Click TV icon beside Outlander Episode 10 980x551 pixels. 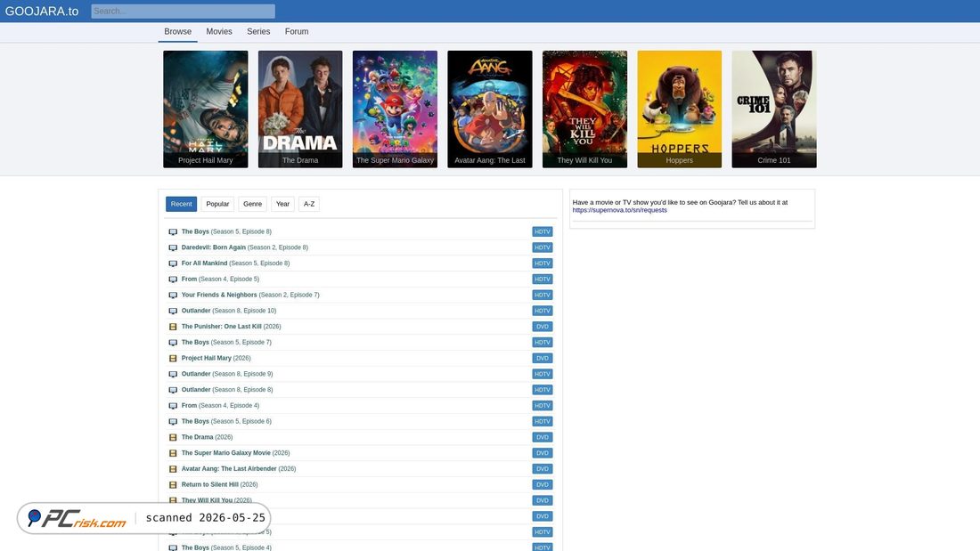173,312
